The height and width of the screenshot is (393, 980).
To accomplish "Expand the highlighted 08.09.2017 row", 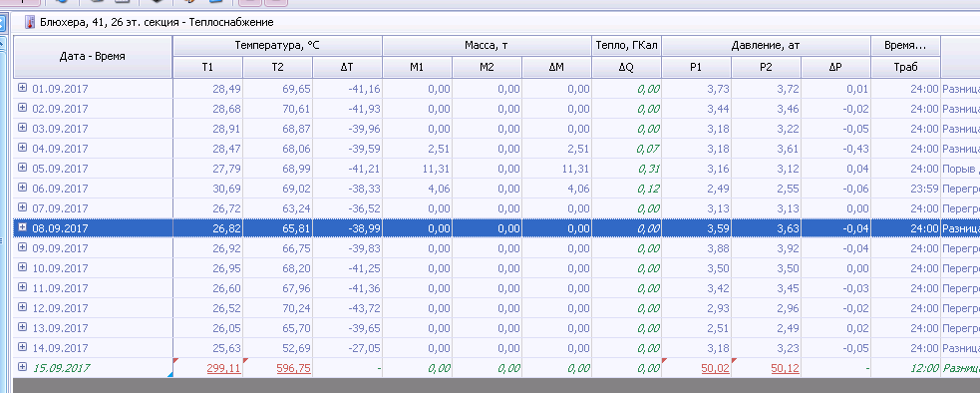I will 23,227.
